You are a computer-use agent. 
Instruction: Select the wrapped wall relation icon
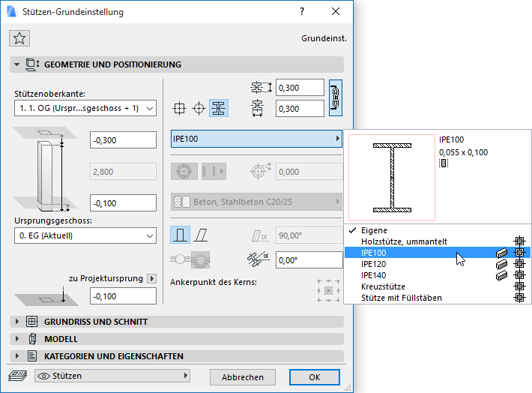[x=200, y=260]
